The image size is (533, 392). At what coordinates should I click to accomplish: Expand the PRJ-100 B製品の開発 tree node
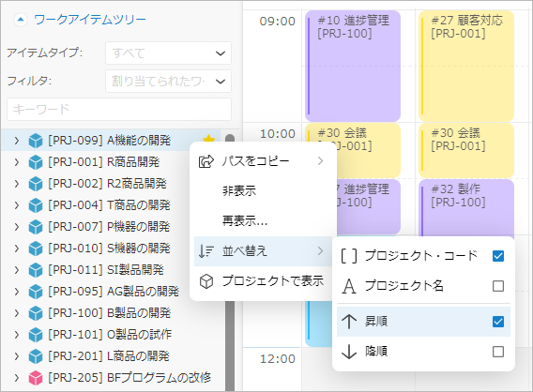tap(16, 313)
